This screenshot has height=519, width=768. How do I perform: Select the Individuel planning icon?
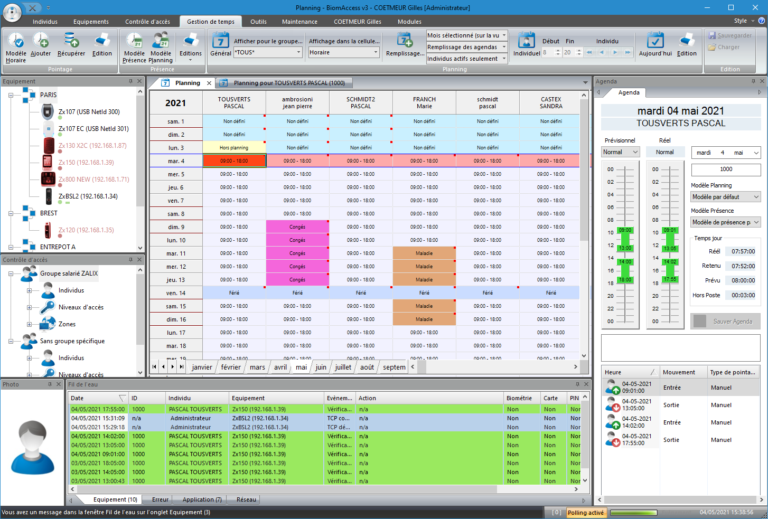pyautogui.click(x=527, y=45)
